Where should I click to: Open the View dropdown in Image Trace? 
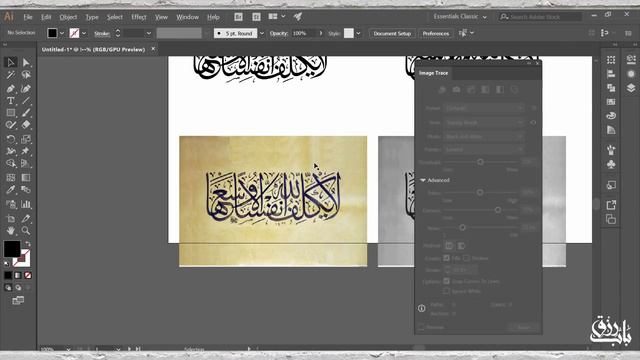pyautogui.click(x=484, y=122)
